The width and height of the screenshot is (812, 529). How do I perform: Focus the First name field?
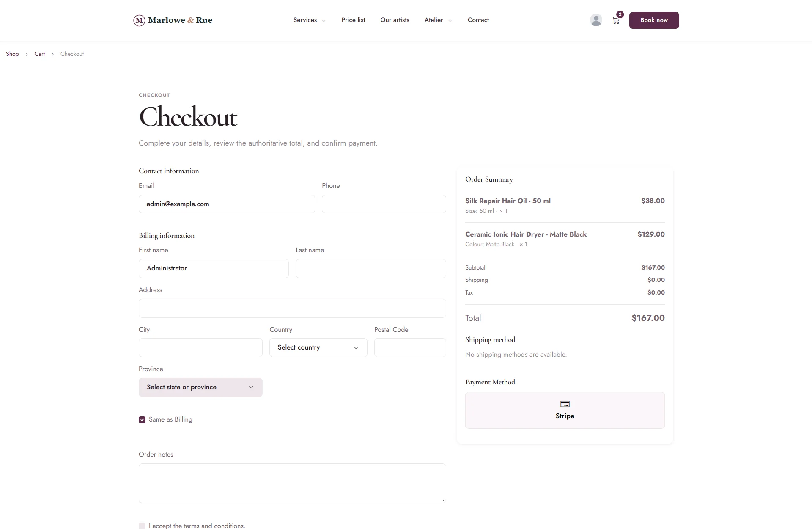click(x=214, y=268)
